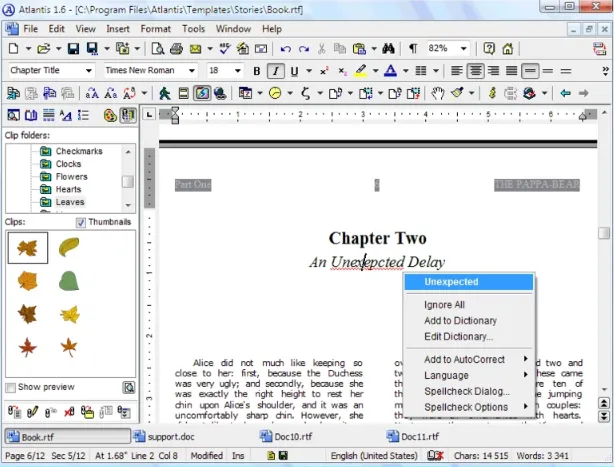Go back with blue left arrow
The width and height of the screenshot is (614, 467).
pos(565,93)
